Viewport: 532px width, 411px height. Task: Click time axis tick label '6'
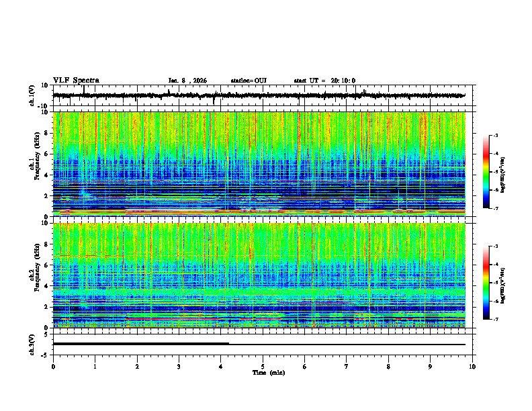click(305, 367)
